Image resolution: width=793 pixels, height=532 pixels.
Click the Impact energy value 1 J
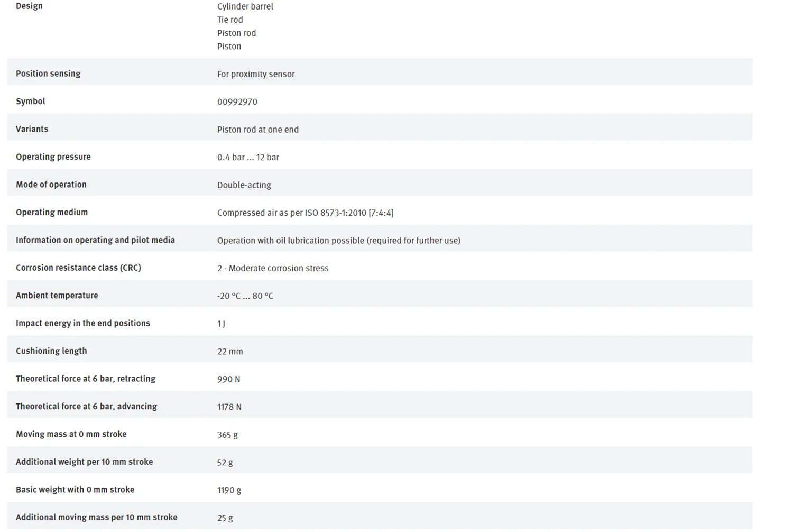tap(221, 324)
